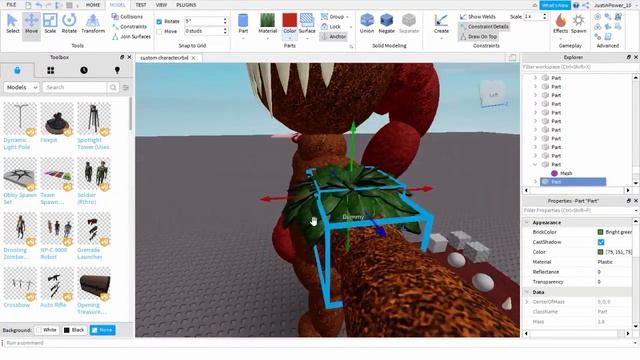The height and width of the screenshot is (360, 640).
Task: Toggle Show Welds
Action: pos(478,17)
